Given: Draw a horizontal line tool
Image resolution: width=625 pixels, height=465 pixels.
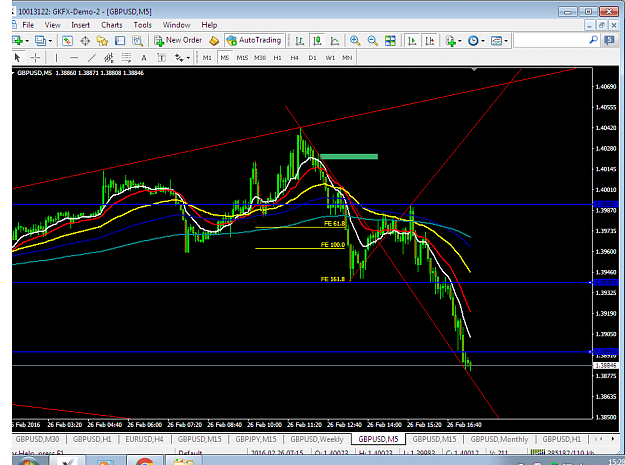Looking at the screenshot, I should [x=74, y=58].
